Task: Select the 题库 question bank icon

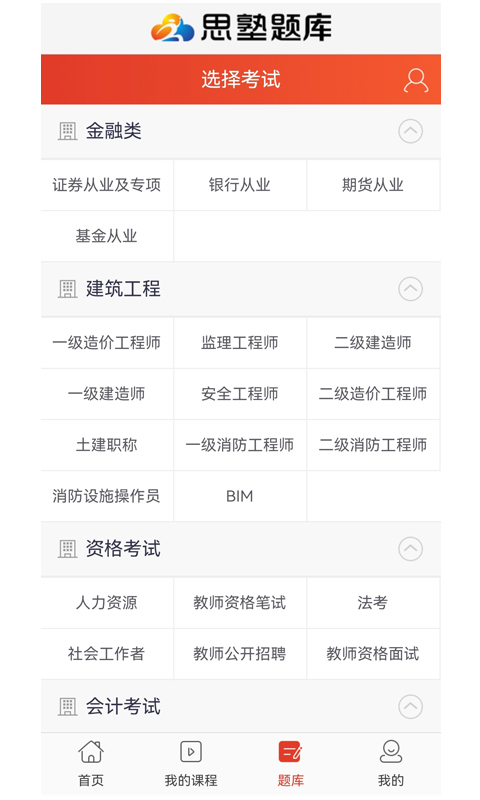Action: [x=291, y=752]
